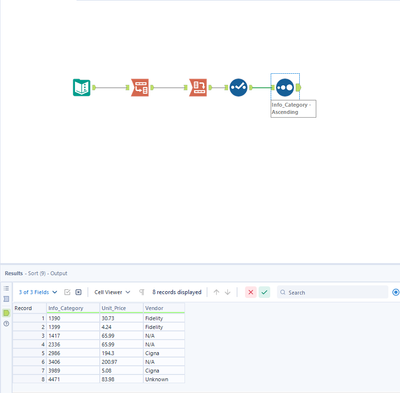
Task: Select the orange Cross Tab tool
Action: [x=198, y=88]
